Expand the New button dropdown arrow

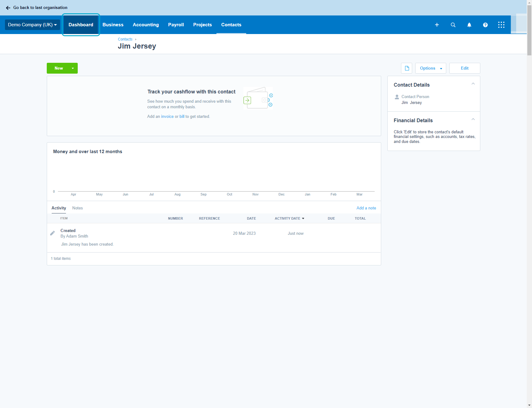coord(73,68)
